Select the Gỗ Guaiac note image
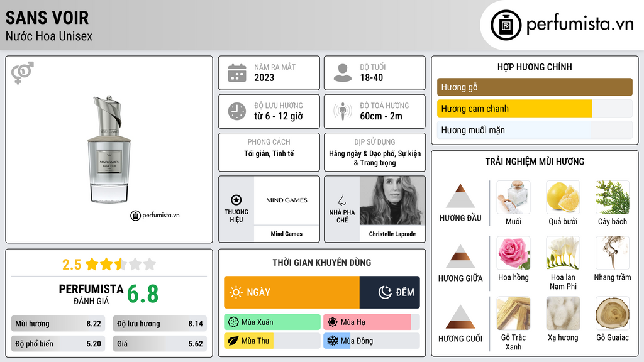644x362 pixels. (613, 313)
